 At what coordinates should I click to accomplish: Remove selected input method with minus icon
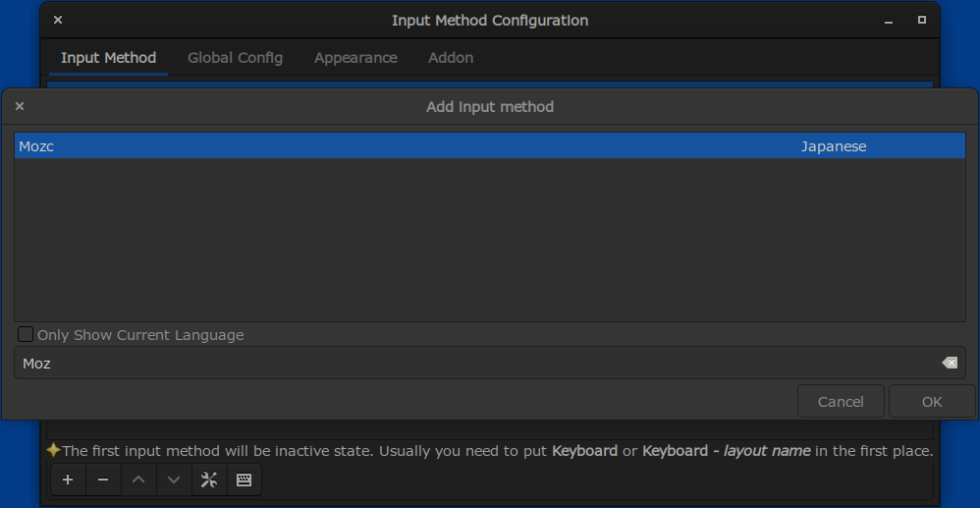pyautogui.click(x=103, y=480)
